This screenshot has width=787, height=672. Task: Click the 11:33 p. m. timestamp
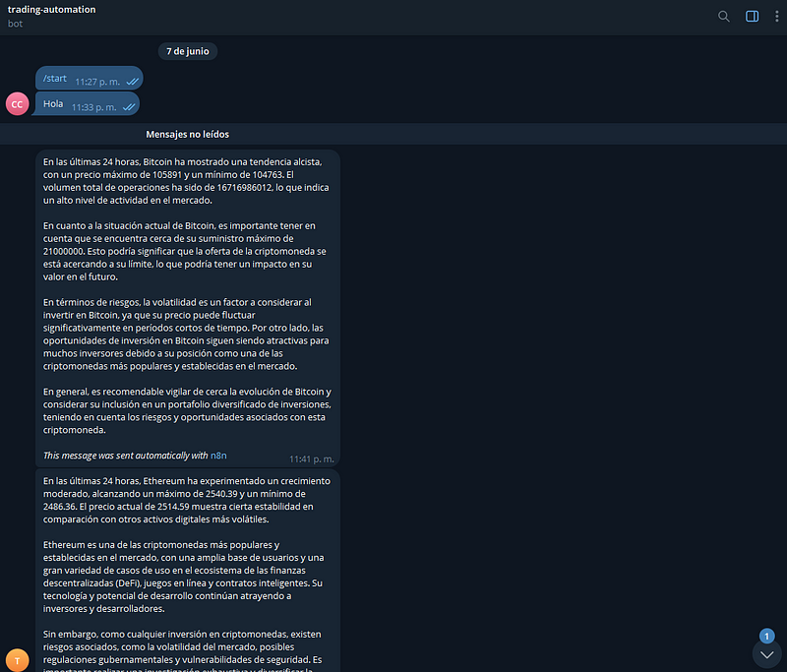(x=93, y=107)
